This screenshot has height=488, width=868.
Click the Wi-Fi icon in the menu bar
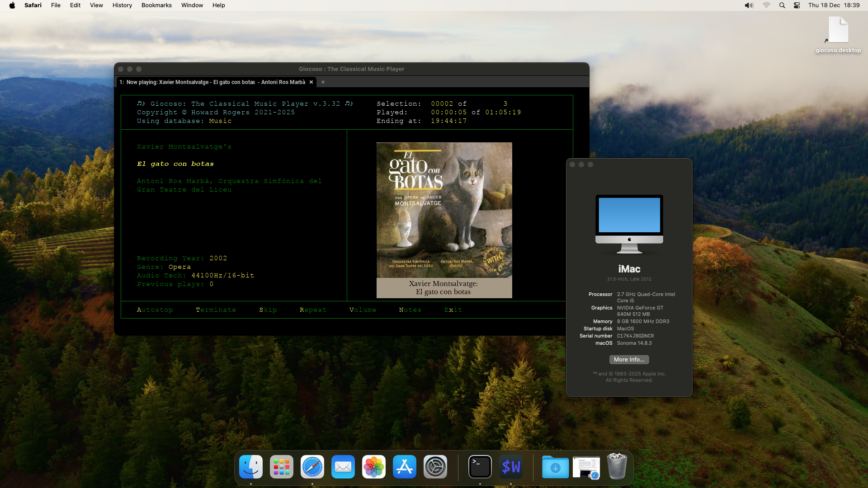pos(767,5)
